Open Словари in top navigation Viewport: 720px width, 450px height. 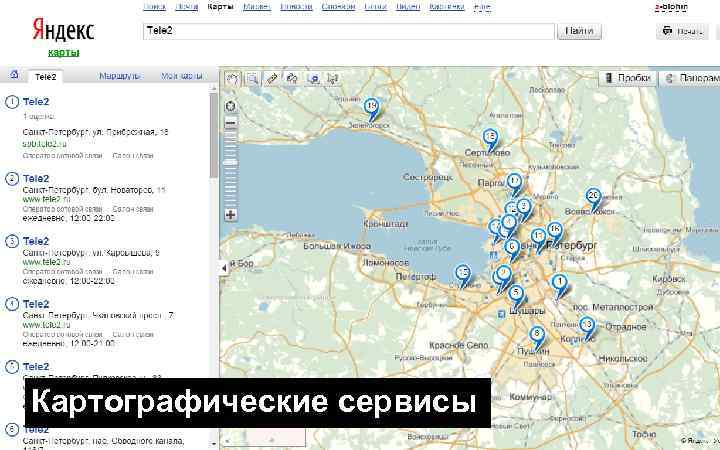(338, 6)
